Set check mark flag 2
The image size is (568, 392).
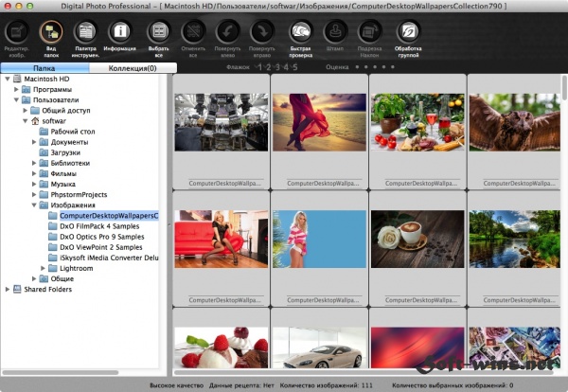268,67
